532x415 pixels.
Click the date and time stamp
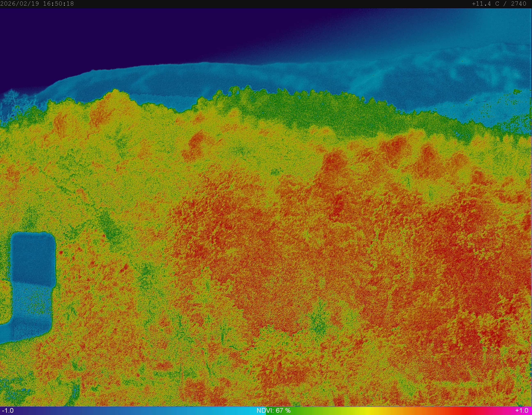[x=37, y=4]
